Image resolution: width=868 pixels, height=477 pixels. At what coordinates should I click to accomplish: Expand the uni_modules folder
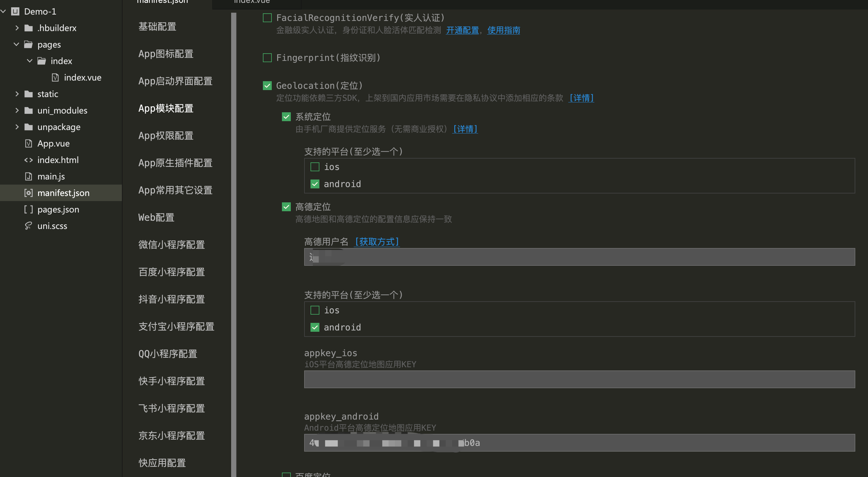click(17, 110)
